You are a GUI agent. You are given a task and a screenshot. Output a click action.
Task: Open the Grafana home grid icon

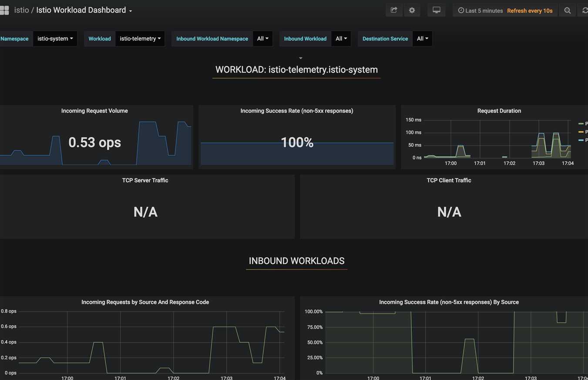coord(4,10)
